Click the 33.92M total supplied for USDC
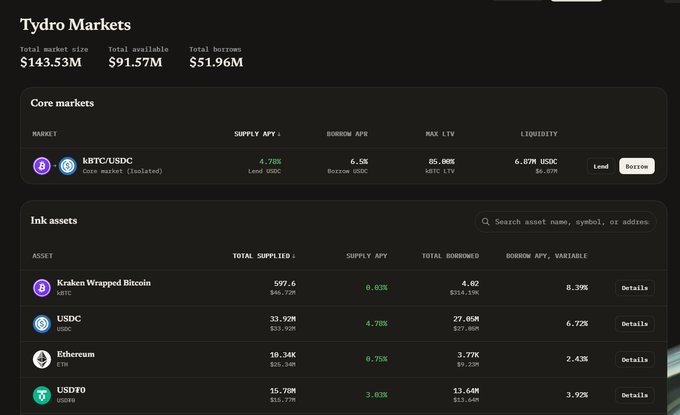680x415 pixels. (x=283, y=319)
